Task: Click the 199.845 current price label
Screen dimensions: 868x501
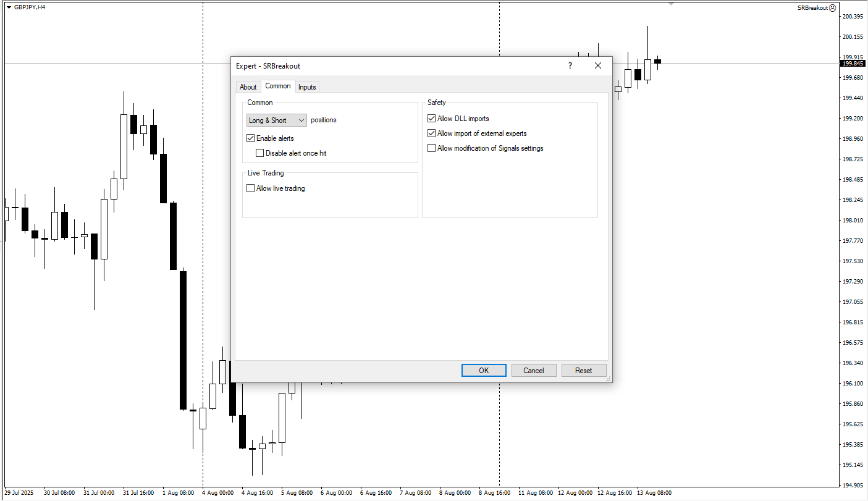Action: (x=853, y=64)
